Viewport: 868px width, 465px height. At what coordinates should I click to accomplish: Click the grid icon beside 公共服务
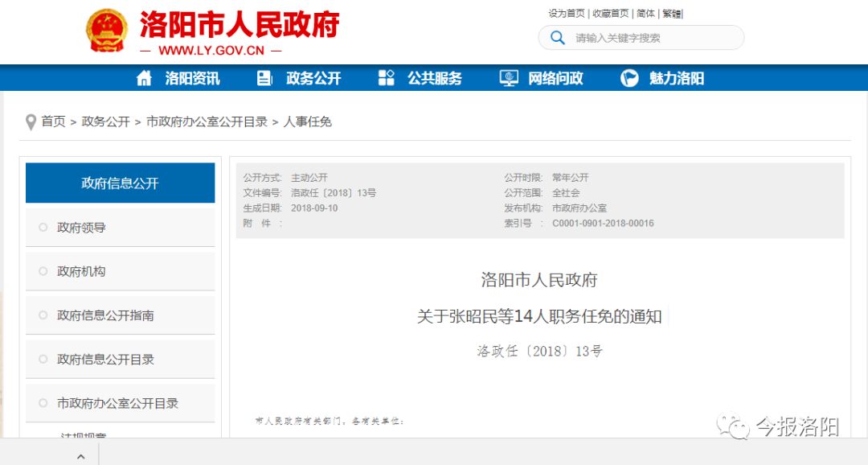click(x=387, y=78)
